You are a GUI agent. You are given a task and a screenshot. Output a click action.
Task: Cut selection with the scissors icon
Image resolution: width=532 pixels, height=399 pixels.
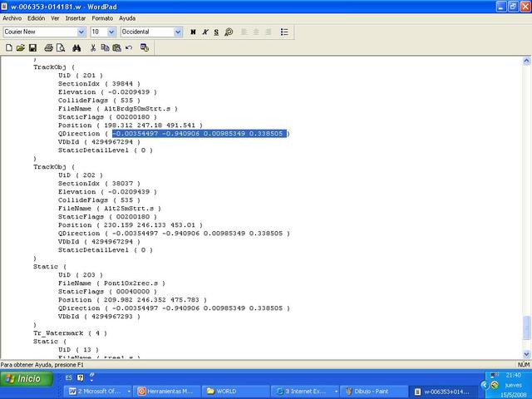[93, 47]
